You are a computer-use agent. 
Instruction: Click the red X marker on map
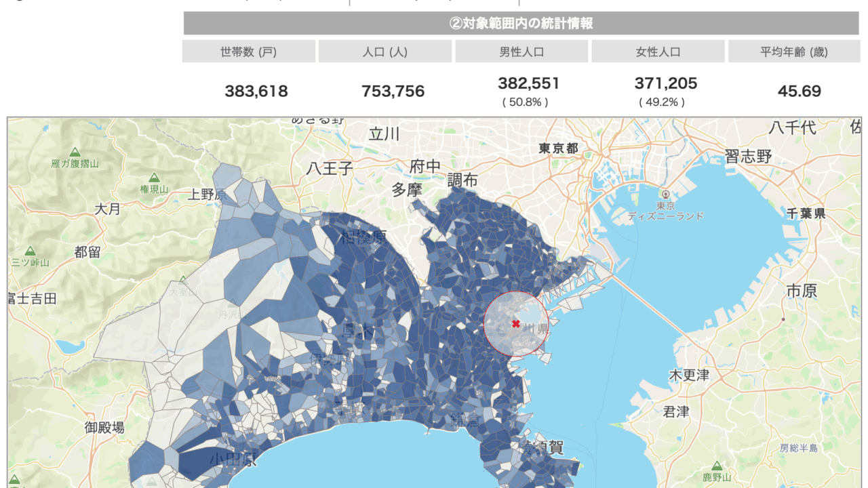tap(516, 324)
